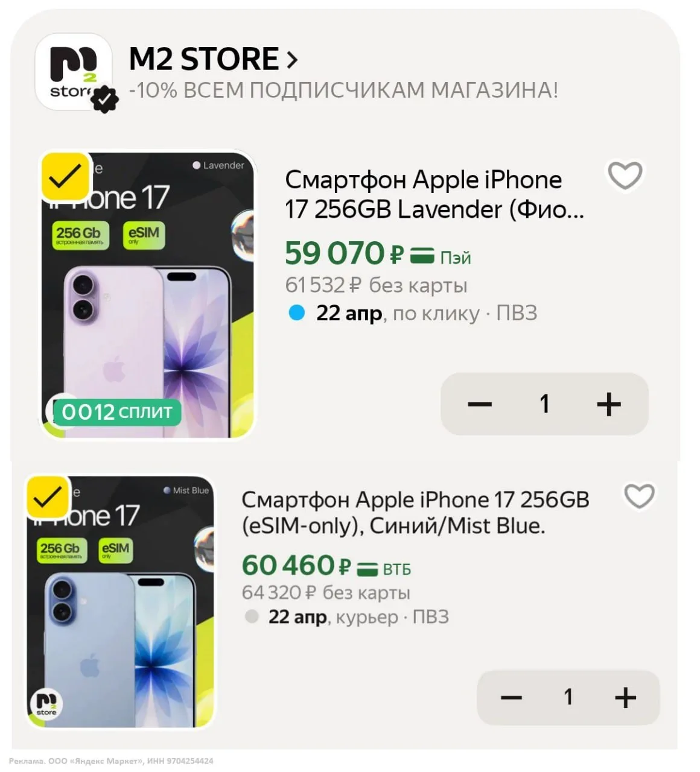Open the Lavender iPhone 17 product thumbnail
The width and height of the screenshot is (700, 772).
coord(147,294)
